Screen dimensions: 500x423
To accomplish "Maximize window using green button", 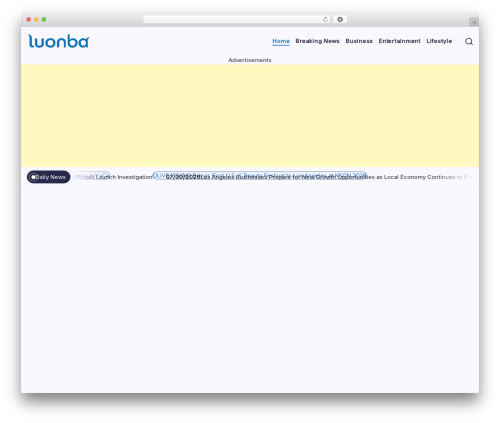I will point(44,20).
